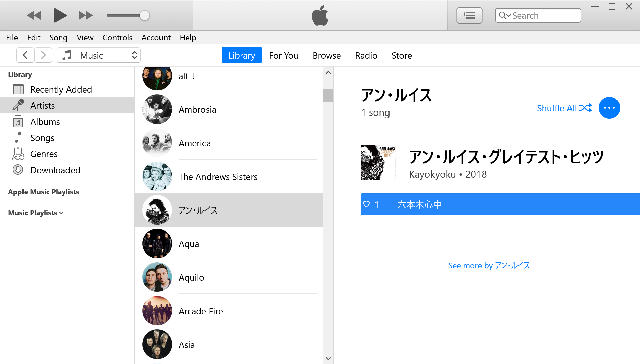Viewport: 640px width, 364px height.
Task: Select the song 六本木心中
Action: click(500, 204)
